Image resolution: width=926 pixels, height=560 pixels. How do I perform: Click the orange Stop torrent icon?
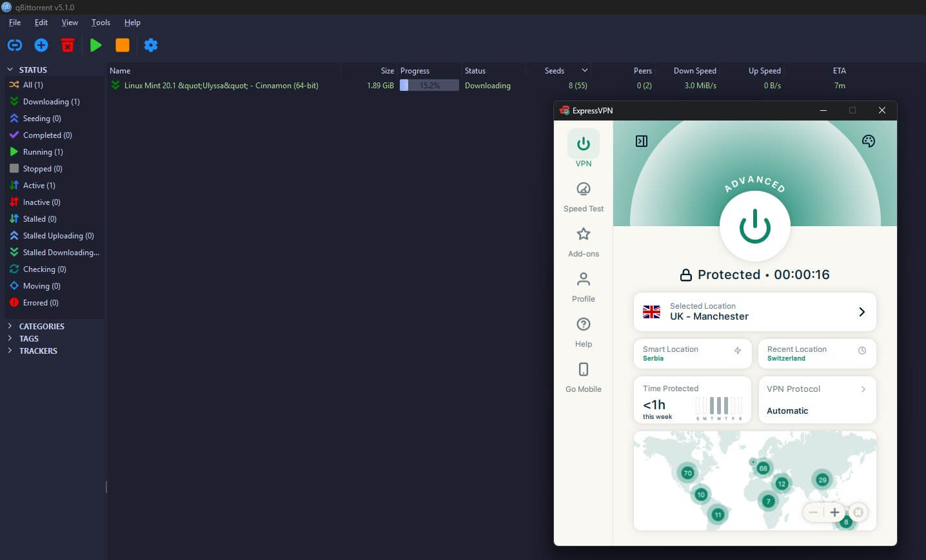[123, 45]
